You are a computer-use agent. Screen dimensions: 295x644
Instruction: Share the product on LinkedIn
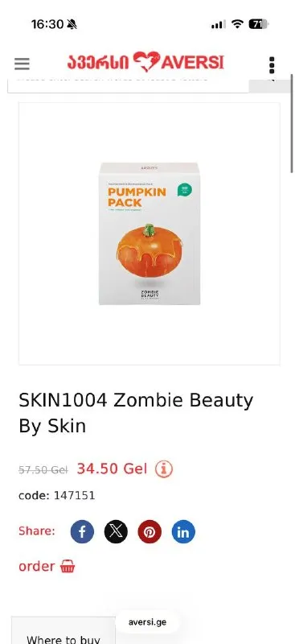pos(183,532)
